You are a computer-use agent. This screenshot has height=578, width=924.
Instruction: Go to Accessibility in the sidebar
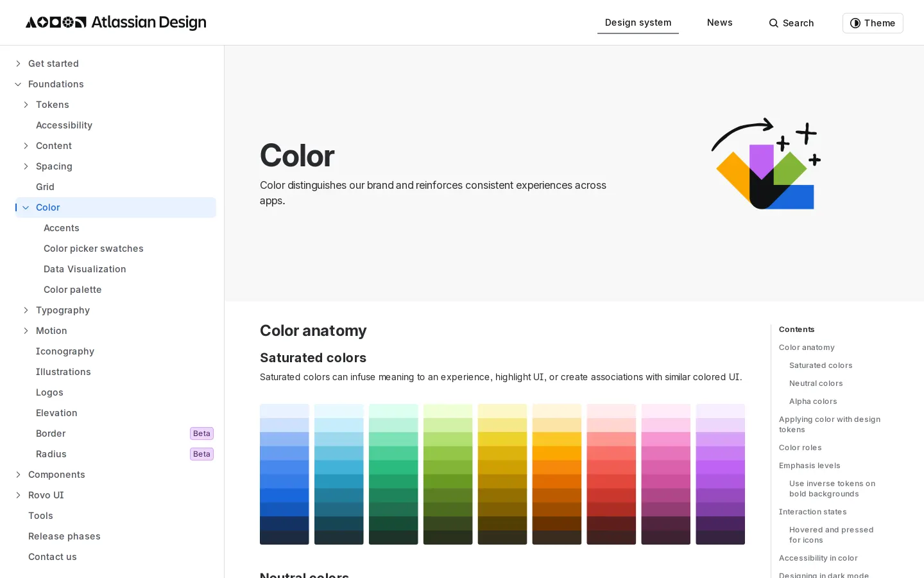click(x=64, y=125)
